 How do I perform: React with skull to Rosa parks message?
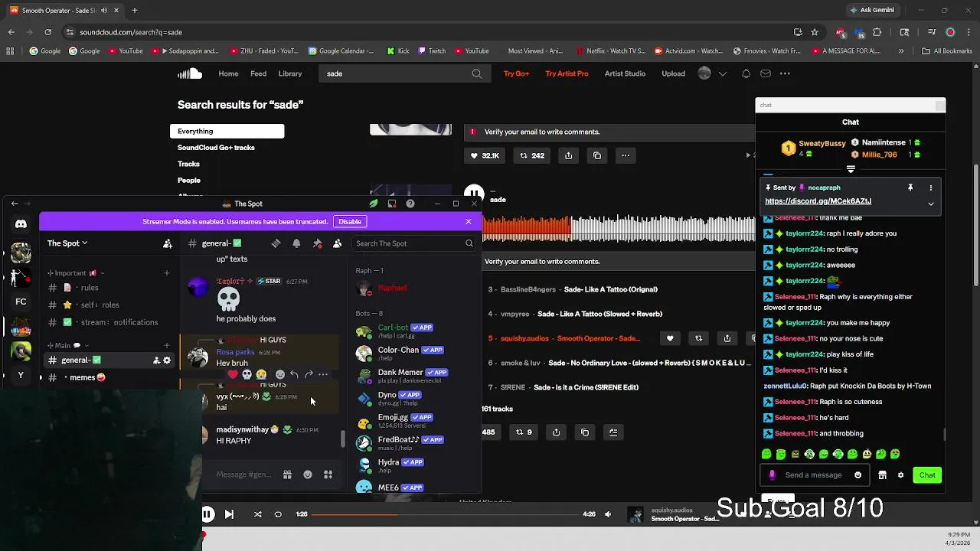[247, 374]
